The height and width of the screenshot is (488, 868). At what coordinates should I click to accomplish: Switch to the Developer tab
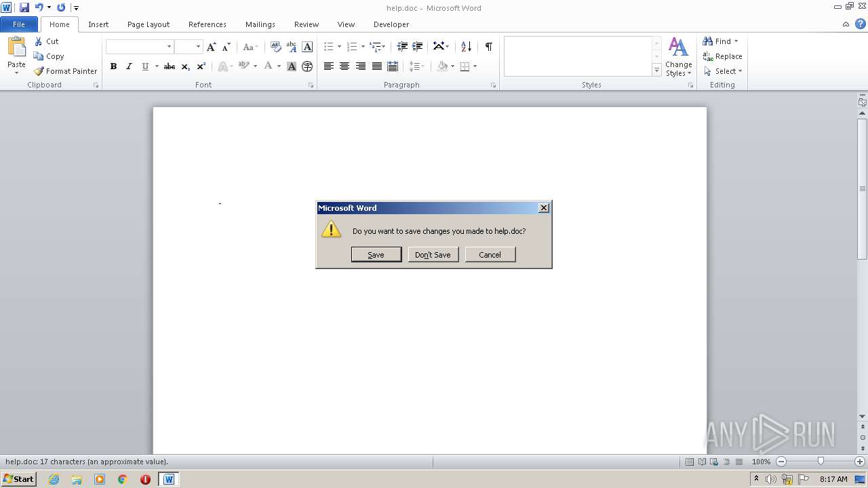pyautogui.click(x=391, y=24)
